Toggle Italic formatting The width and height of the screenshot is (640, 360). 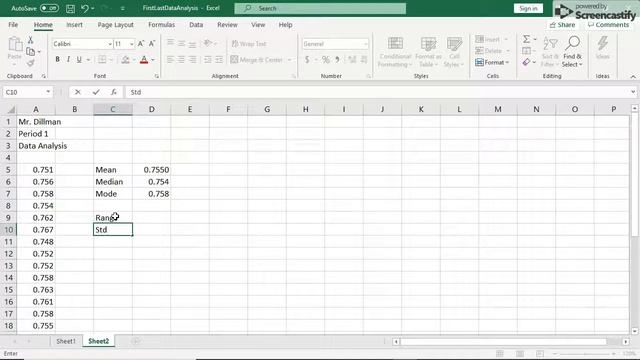pyautogui.click(x=68, y=60)
